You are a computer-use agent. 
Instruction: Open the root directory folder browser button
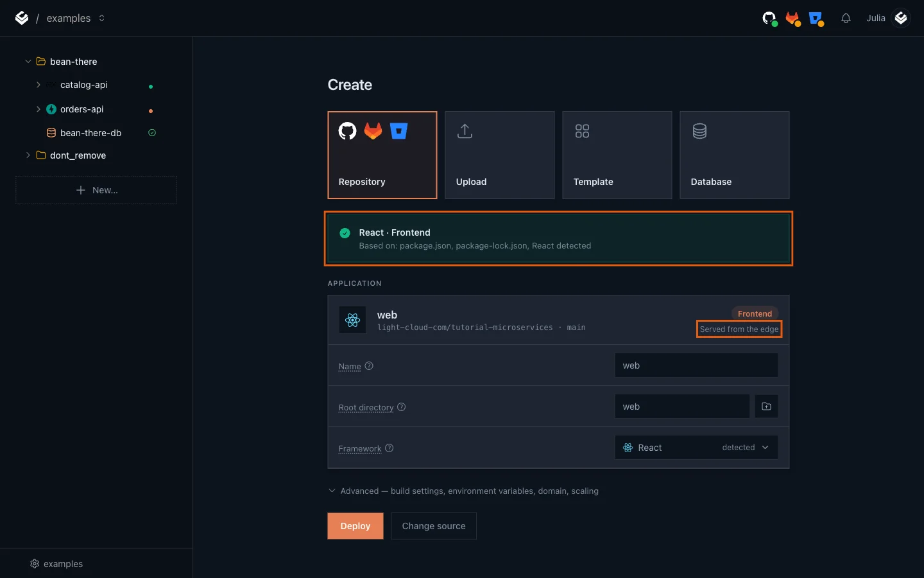click(766, 407)
